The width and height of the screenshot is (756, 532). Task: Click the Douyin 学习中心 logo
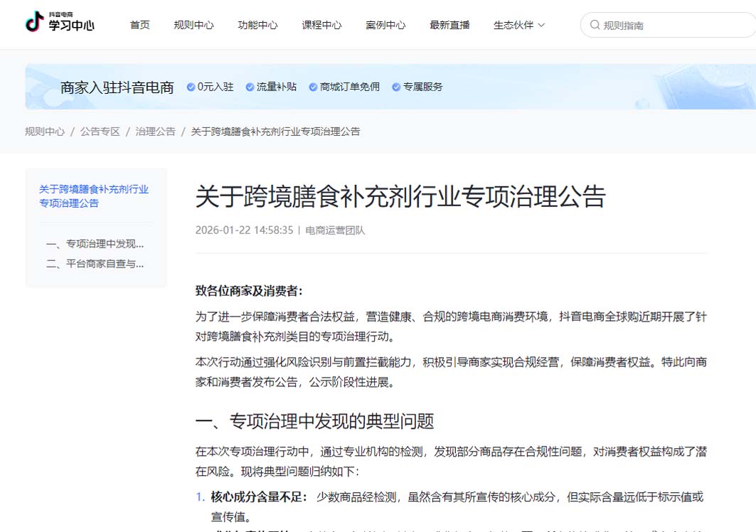pos(60,23)
